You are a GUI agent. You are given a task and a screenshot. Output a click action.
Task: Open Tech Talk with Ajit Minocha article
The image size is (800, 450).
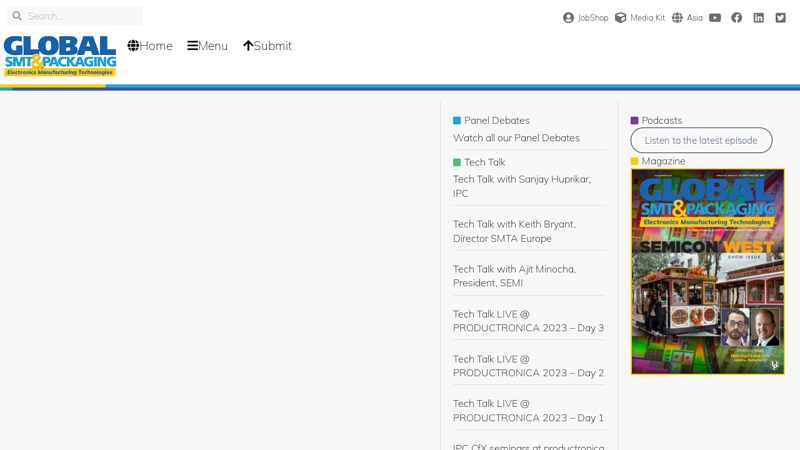tap(514, 276)
